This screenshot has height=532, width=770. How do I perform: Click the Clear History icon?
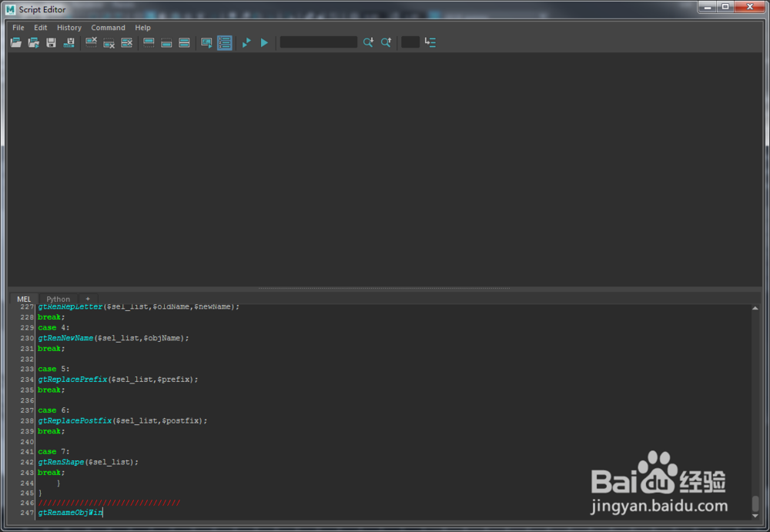[92, 43]
